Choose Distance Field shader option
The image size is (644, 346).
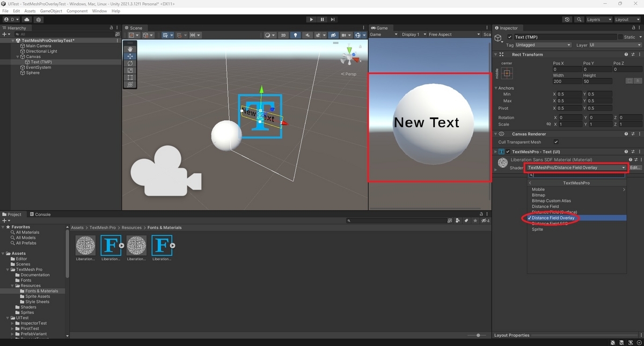tap(545, 207)
